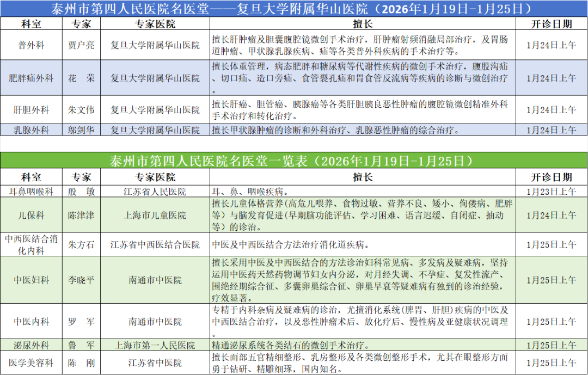Select 鲁军 in the 泌尿外科 row
The width and height of the screenshot is (588, 375).
click(x=82, y=345)
